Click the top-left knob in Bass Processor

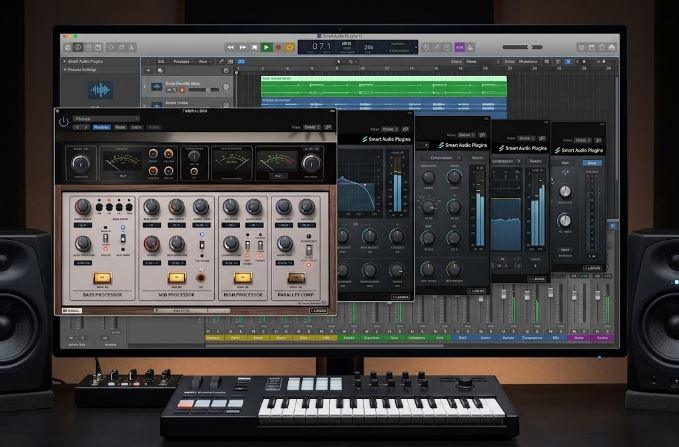[83, 207]
